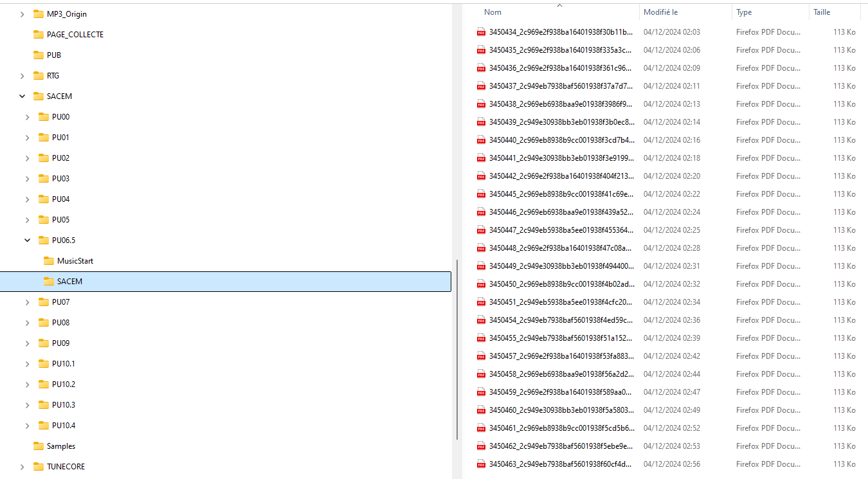Click the navigation pane vertical scrollbar
868x479 pixels.
(456, 349)
